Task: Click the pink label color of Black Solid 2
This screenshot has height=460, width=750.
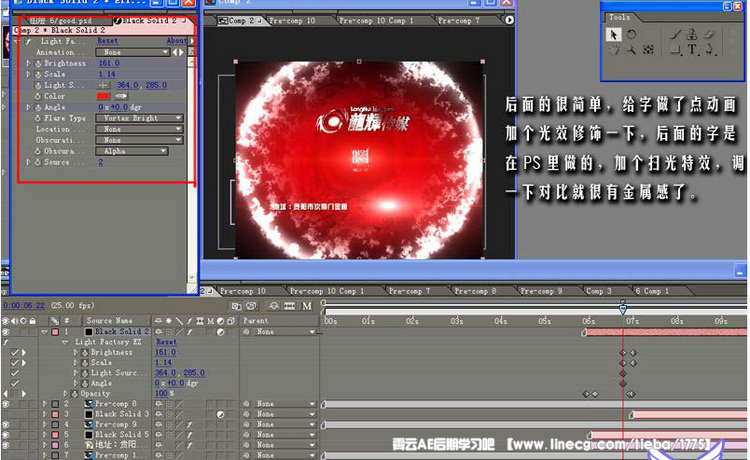Action: point(55,332)
